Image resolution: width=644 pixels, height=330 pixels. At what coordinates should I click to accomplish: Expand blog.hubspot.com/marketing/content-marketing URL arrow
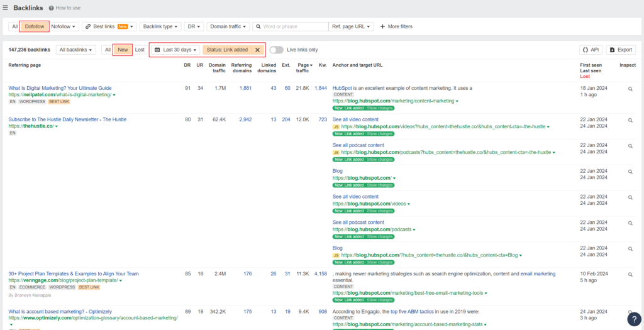click(457, 101)
